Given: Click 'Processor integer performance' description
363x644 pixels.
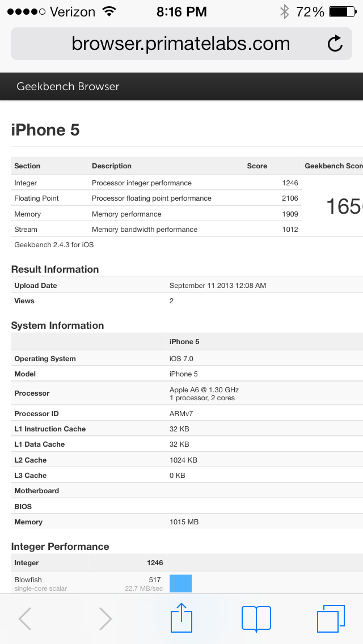Looking at the screenshot, I should tap(142, 183).
